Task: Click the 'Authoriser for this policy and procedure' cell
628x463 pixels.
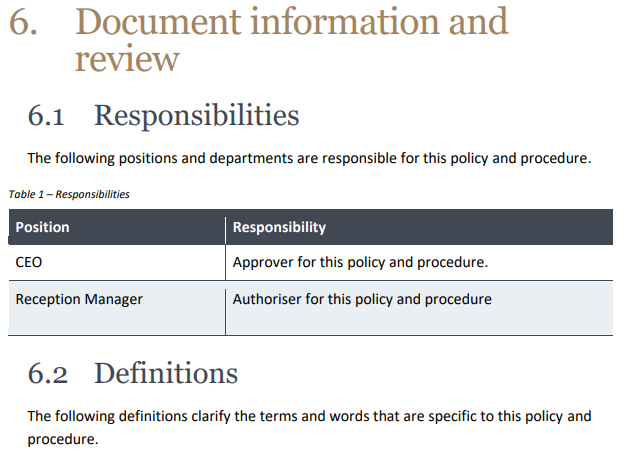Action: [419, 308]
